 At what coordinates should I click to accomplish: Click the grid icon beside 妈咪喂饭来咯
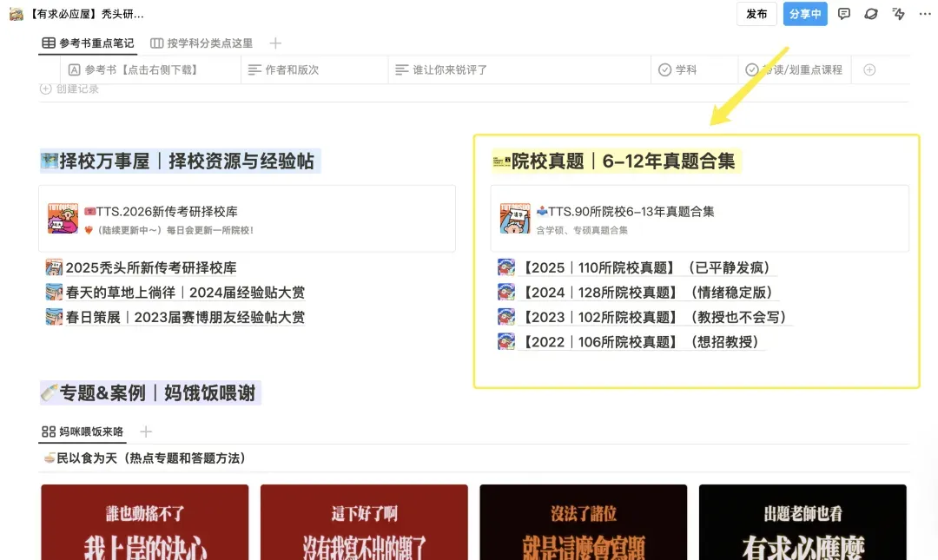point(48,432)
